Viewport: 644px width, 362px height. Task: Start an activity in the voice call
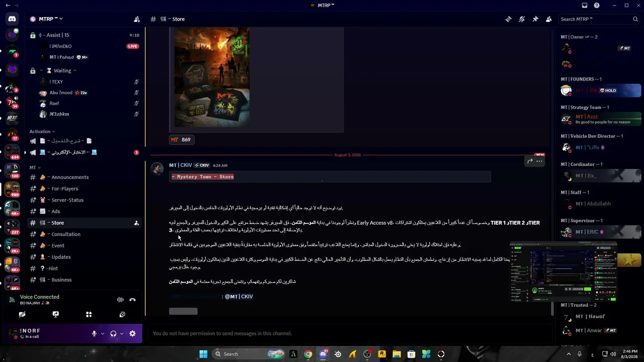point(89,314)
